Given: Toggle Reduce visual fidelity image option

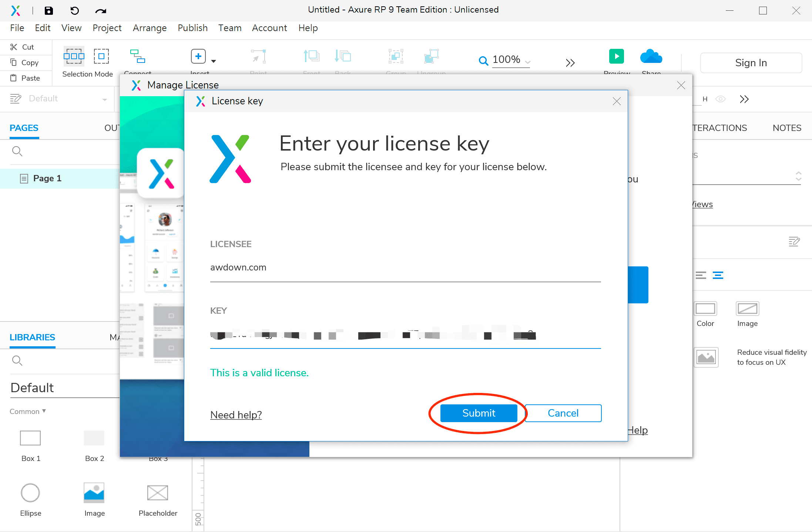Looking at the screenshot, I should 706,357.
